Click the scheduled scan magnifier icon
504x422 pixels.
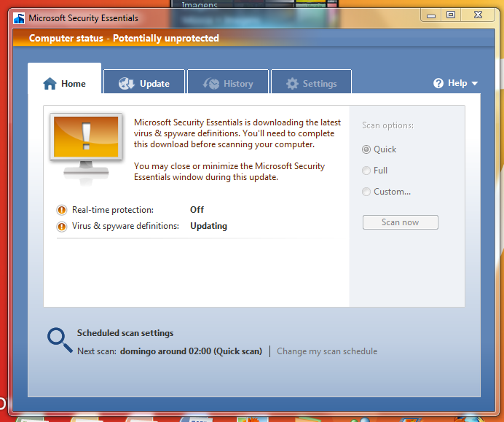pos(60,340)
